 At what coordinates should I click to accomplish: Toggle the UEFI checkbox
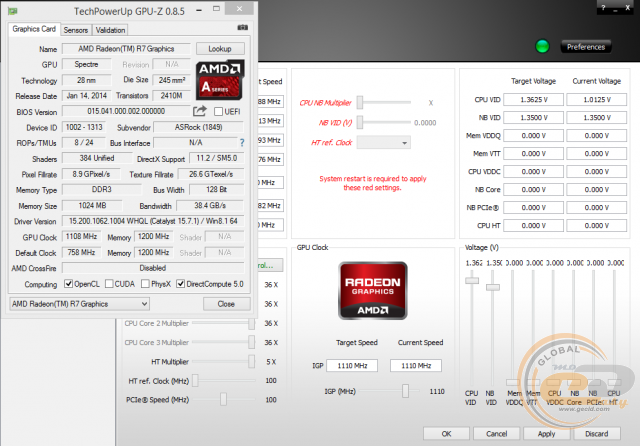218,111
